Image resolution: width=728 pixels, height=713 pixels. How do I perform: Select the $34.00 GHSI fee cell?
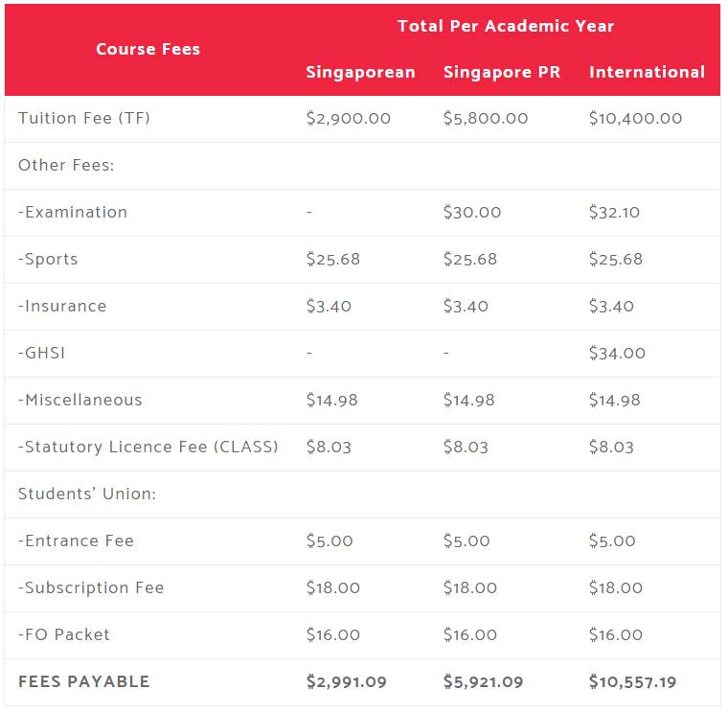coord(617,354)
